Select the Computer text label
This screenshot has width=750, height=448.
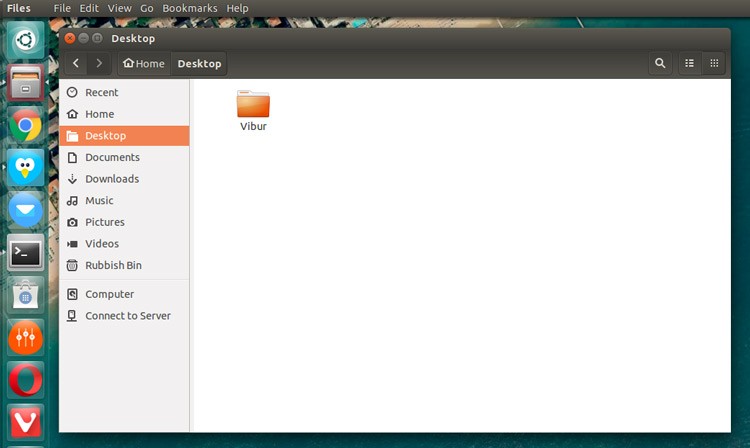pos(110,294)
